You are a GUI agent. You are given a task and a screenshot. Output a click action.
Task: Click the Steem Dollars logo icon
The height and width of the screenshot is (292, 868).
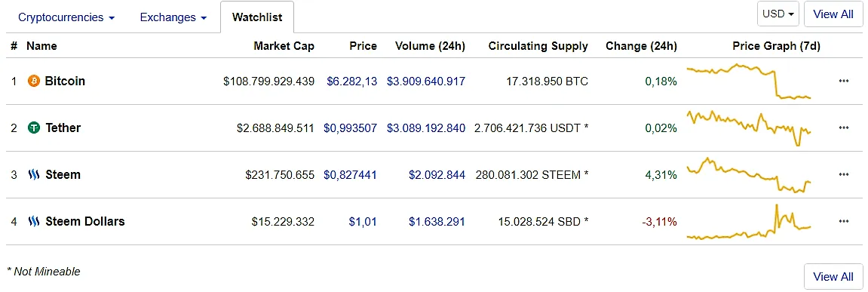tap(34, 222)
